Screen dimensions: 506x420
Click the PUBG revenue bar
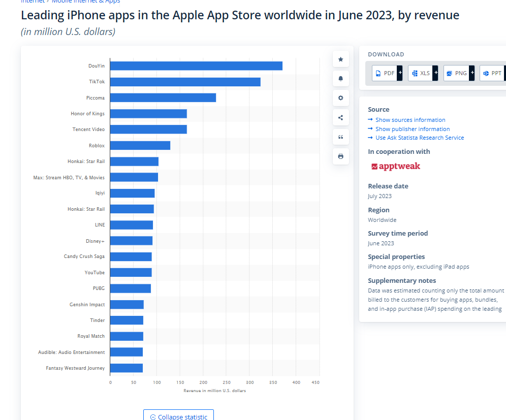tap(131, 288)
